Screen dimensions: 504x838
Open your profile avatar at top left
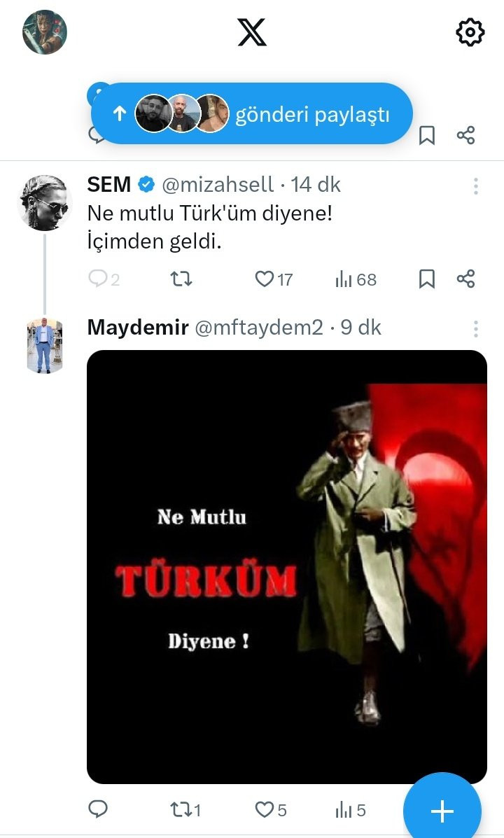(x=44, y=32)
